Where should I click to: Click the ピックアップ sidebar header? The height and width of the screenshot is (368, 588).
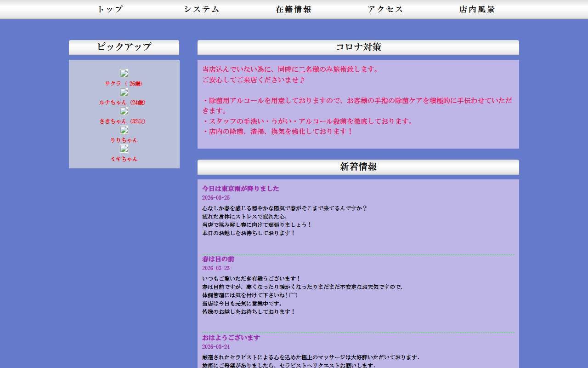124,47
